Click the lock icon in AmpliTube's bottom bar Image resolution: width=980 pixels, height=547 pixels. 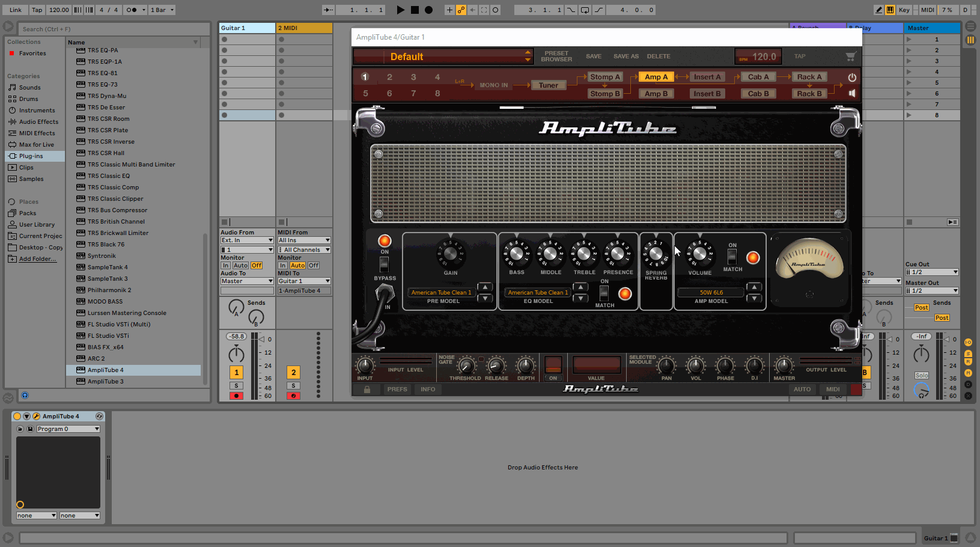(367, 389)
